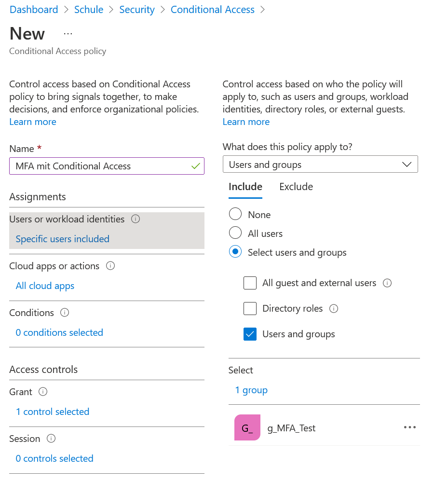Click info icon beside Users or workload identities

[136, 219]
